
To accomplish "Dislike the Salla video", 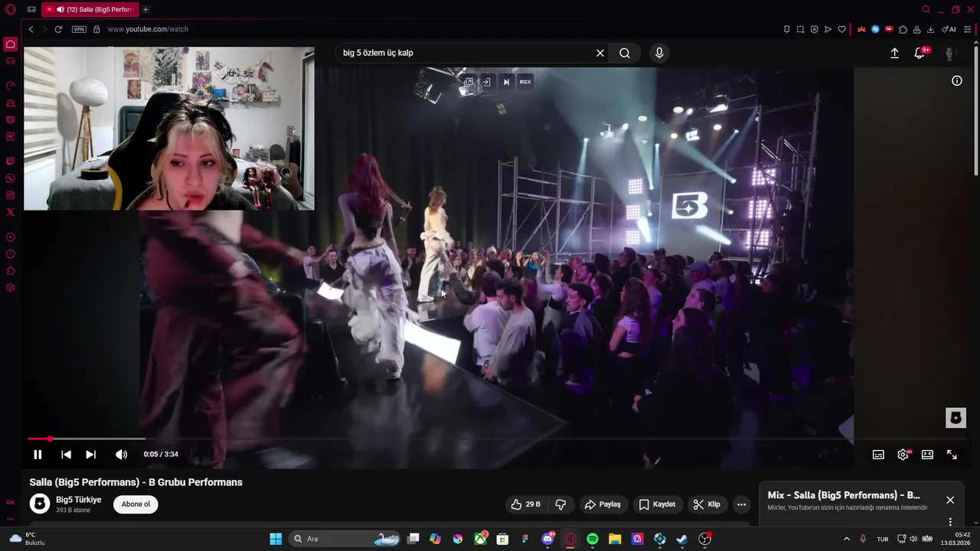I will tap(560, 504).
